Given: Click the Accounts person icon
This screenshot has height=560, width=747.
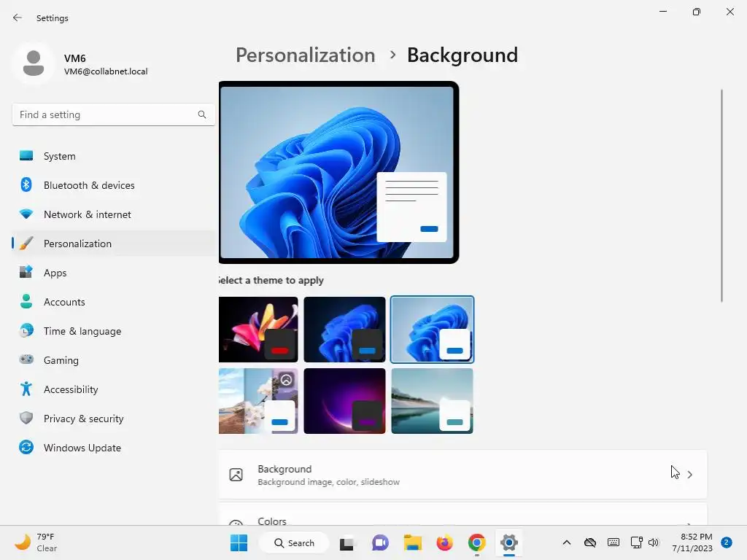Looking at the screenshot, I should pos(26,301).
